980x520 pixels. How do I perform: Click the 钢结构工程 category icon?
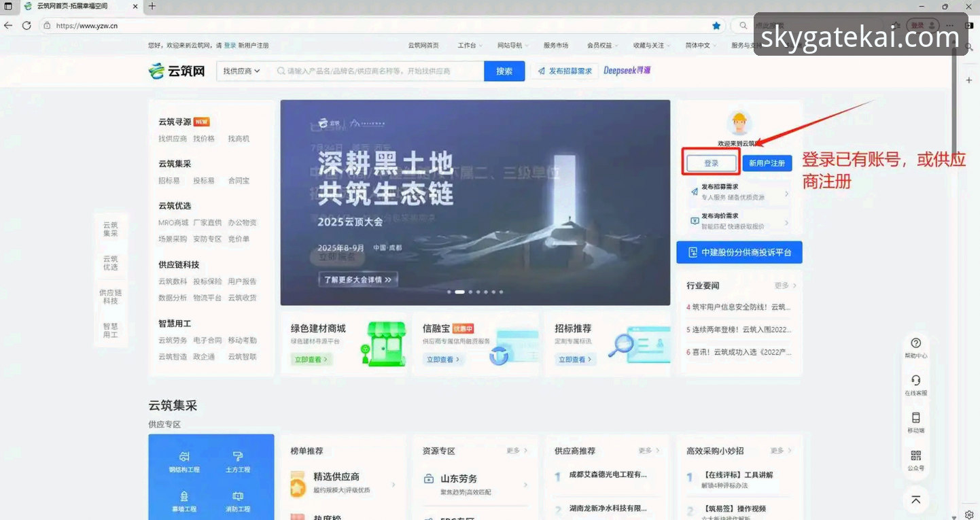pyautogui.click(x=184, y=456)
